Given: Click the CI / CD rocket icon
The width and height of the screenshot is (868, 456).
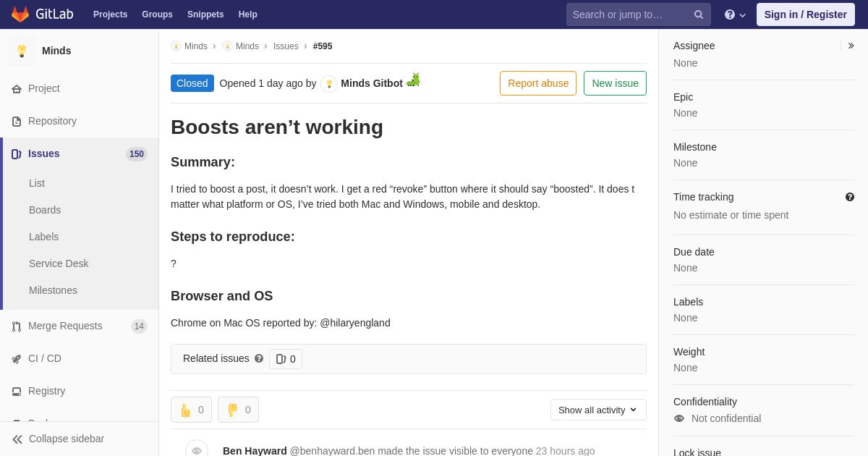Looking at the screenshot, I should [17, 359].
